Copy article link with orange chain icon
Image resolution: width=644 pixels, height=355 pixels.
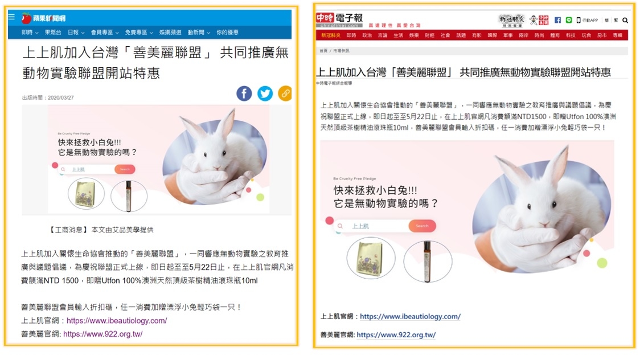tap(285, 93)
